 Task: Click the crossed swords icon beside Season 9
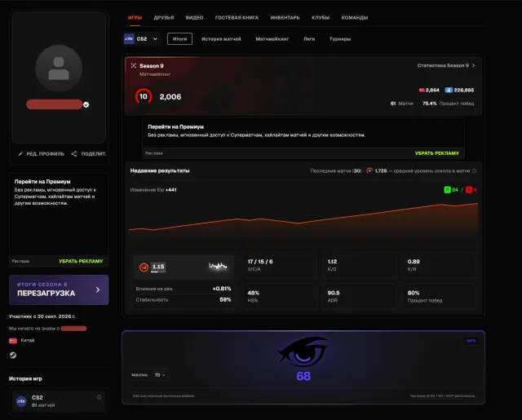(134, 65)
